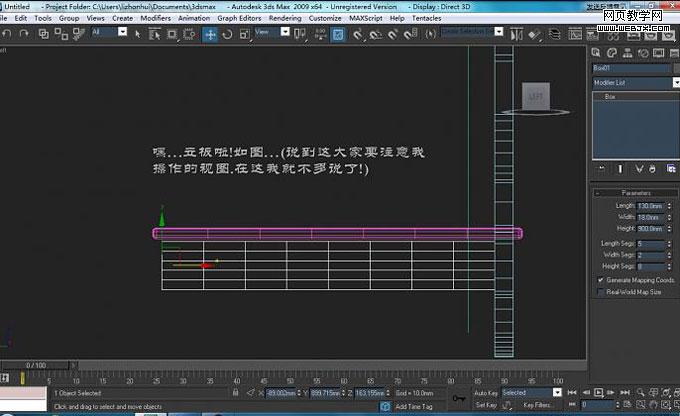Activate the Unlink Selection tool
This screenshot has width=680, height=416.
point(61,34)
